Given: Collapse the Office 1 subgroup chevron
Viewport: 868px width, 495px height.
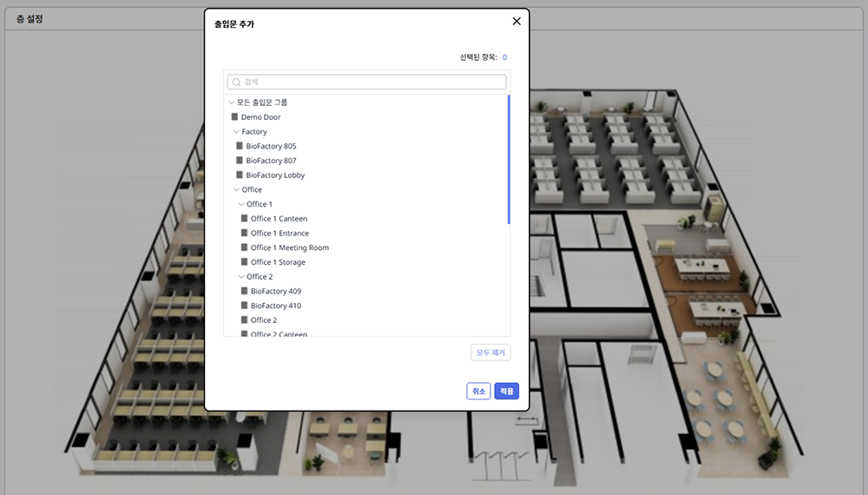Looking at the screenshot, I should tap(241, 204).
